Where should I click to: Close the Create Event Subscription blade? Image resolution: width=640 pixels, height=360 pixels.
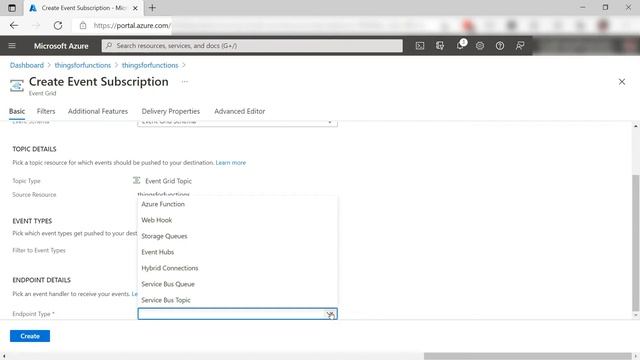pyautogui.click(x=622, y=82)
